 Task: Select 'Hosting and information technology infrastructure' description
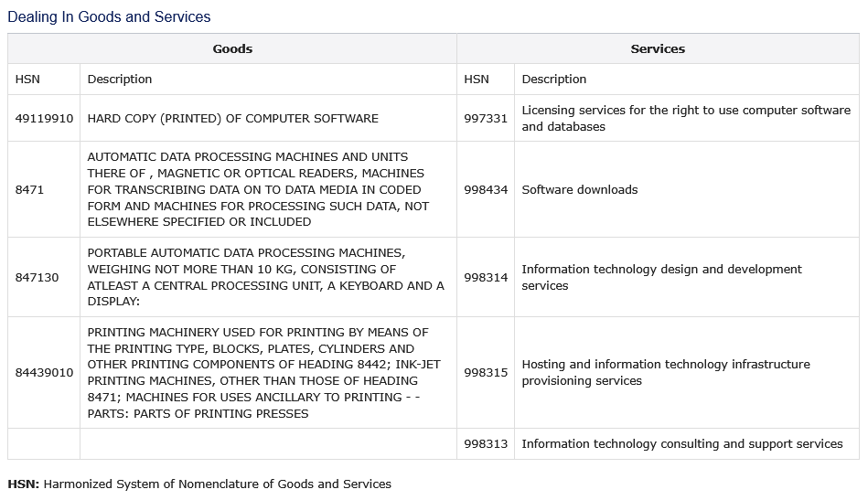coord(665,373)
